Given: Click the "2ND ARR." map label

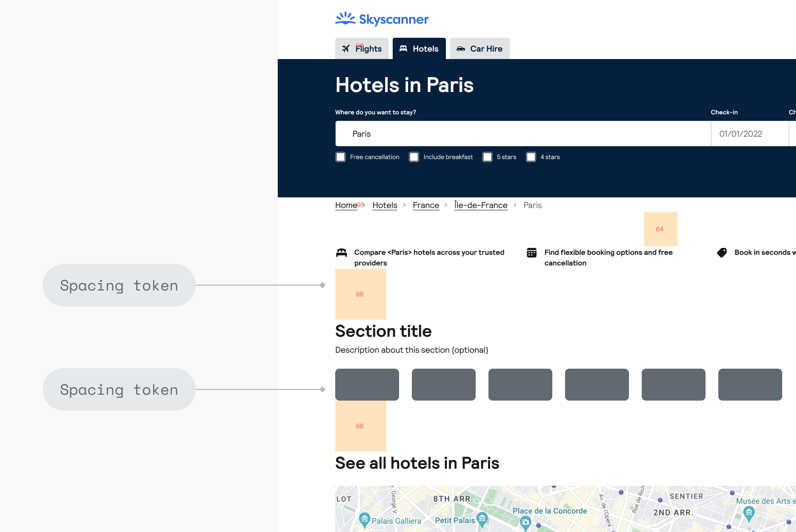Looking at the screenshot, I should 673,513.
